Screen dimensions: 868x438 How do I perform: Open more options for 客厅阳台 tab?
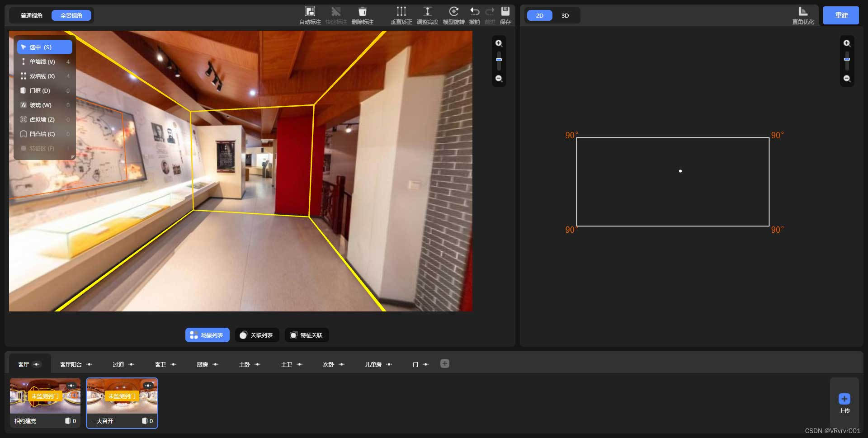point(90,364)
